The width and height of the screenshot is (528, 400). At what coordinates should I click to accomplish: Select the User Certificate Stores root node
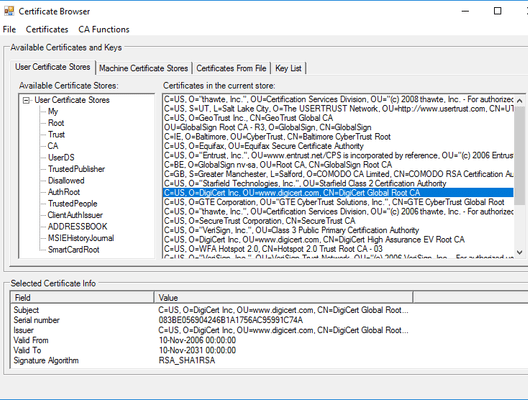(x=72, y=100)
